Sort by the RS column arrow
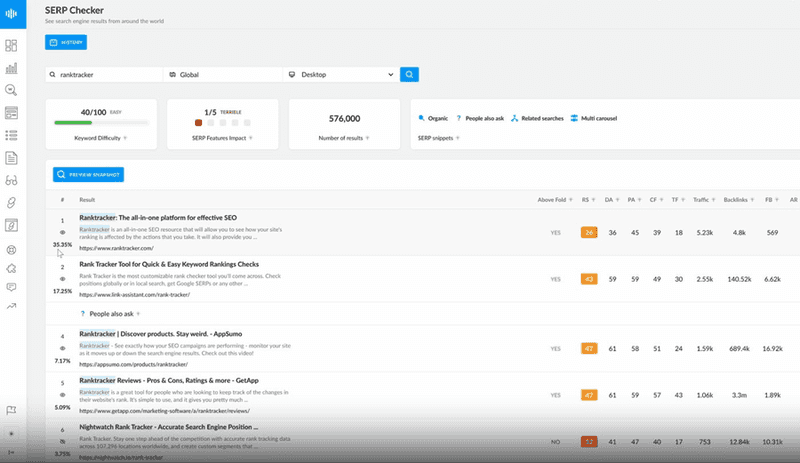 pyautogui.click(x=593, y=200)
